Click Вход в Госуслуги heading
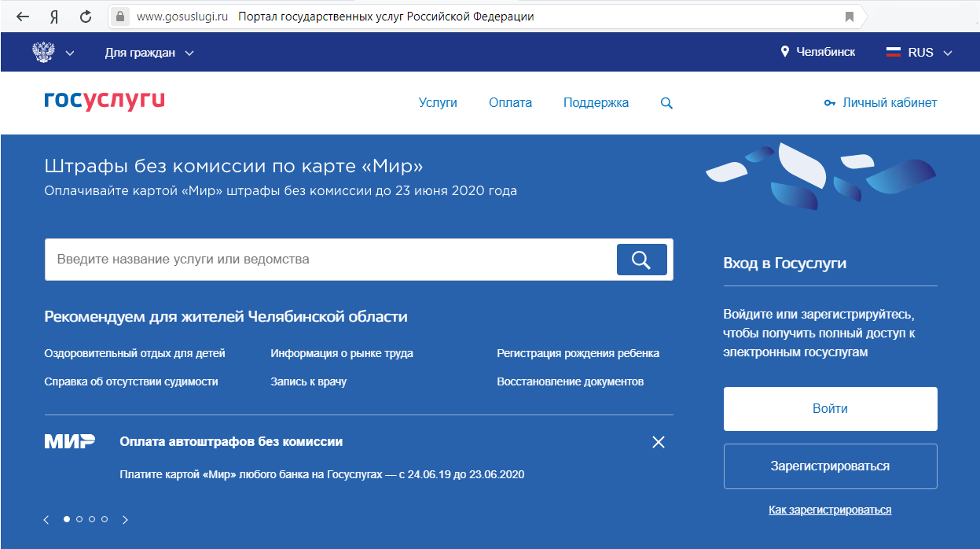The image size is (980, 549). tap(785, 263)
